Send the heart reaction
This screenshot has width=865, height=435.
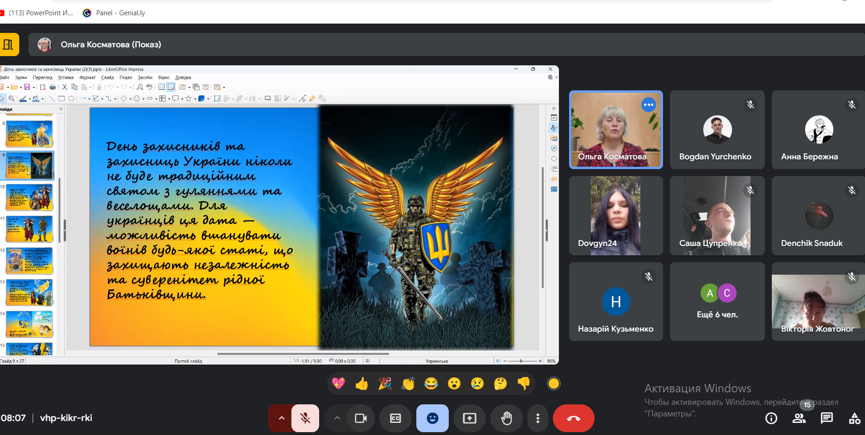coord(339,384)
